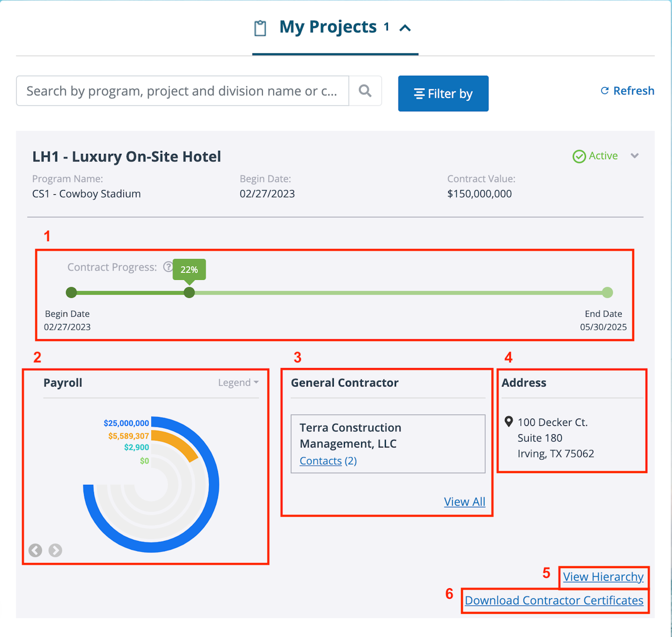The height and width of the screenshot is (637, 672).
Task: Click Download Contractor Certificates link
Action: coord(554,600)
